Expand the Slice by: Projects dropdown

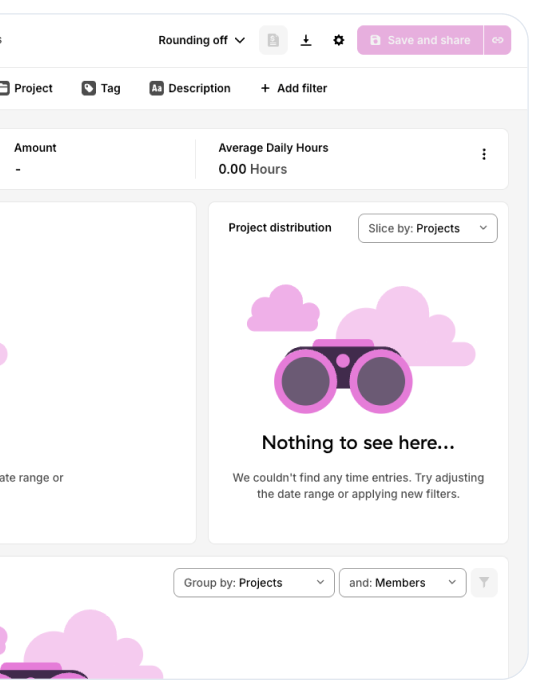pos(428,228)
